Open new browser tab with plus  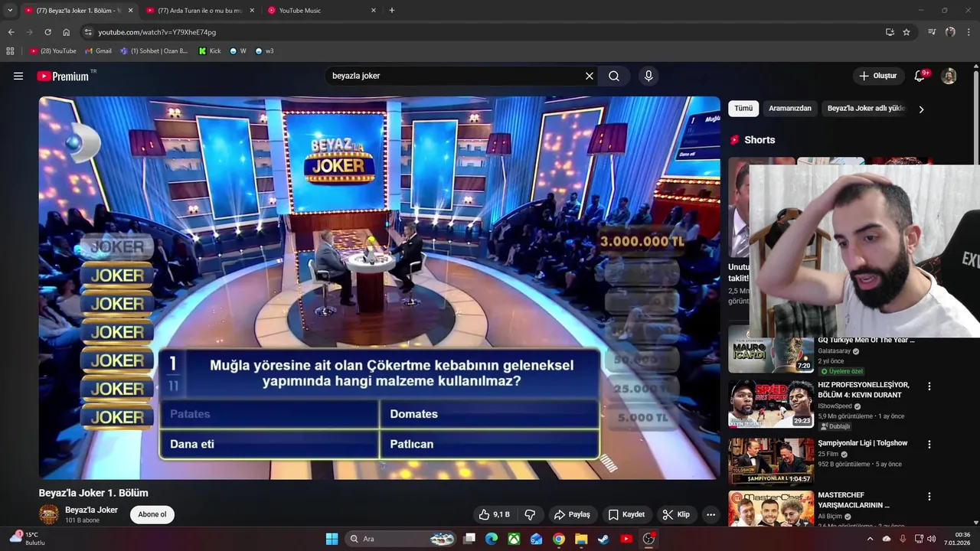tap(392, 11)
